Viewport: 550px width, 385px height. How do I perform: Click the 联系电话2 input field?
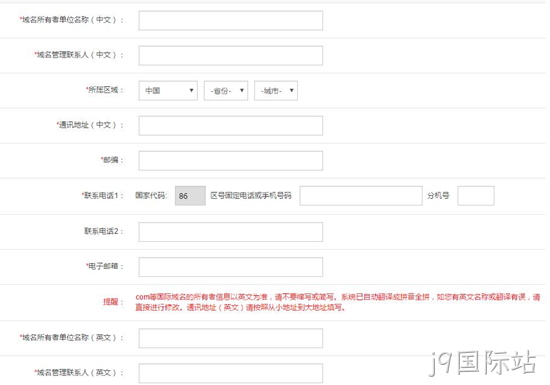pyautogui.click(x=230, y=232)
